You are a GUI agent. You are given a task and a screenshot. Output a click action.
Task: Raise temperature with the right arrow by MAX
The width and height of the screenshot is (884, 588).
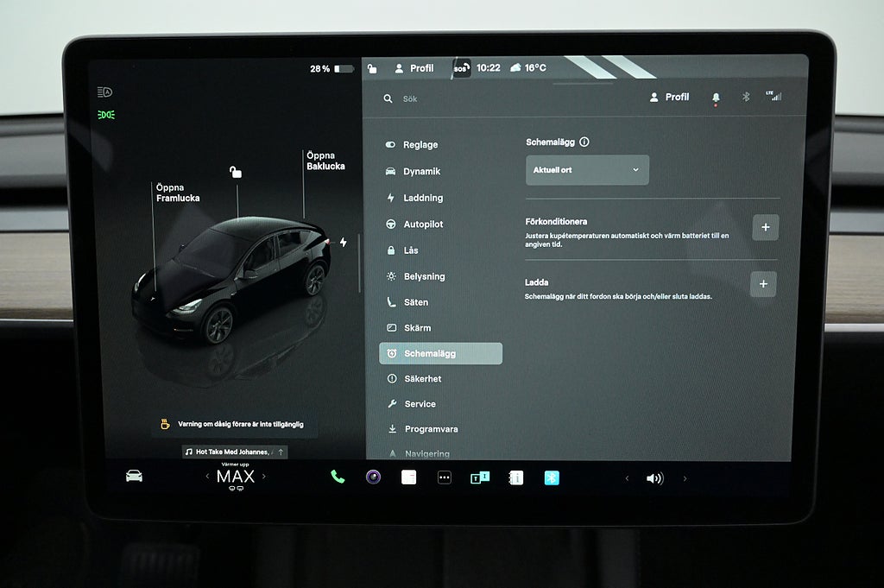(x=263, y=477)
